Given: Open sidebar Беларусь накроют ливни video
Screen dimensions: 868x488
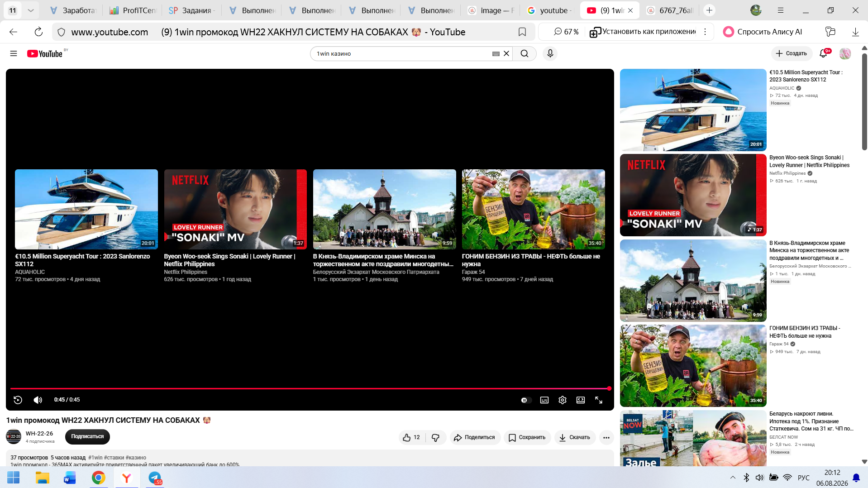Looking at the screenshot, I should (811, 421).
